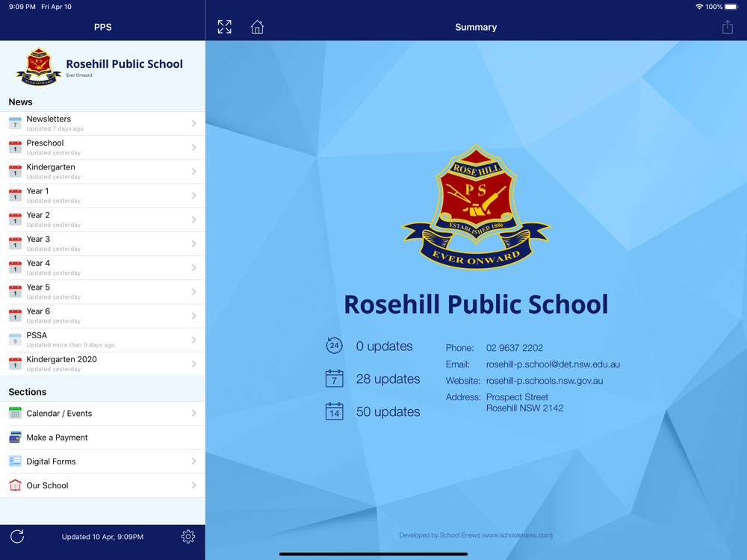Tap the PSSA faded calendar icon
Image resolution: width=747 pixels, height=560 pixels.
[x=15, y=340]
